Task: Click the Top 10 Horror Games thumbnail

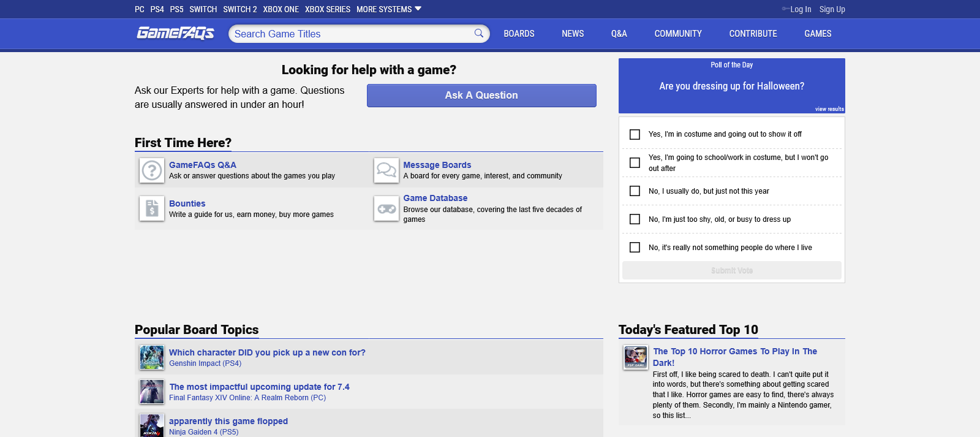Action: coord(636,357)
